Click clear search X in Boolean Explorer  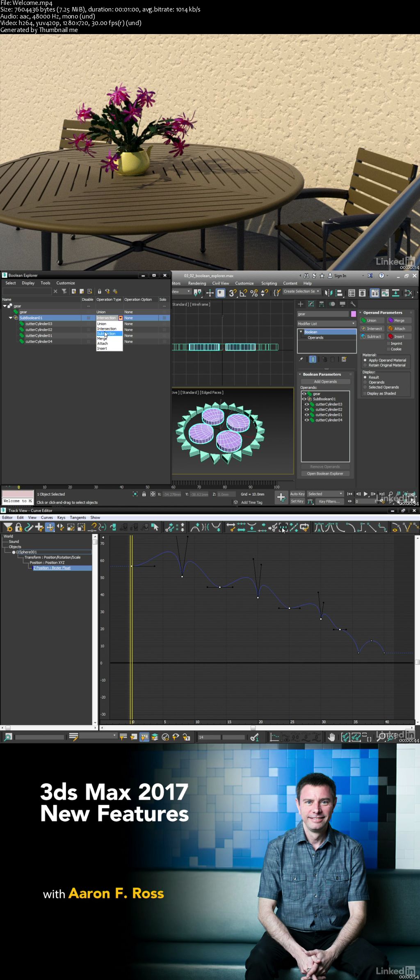click(x=55, y=291)
